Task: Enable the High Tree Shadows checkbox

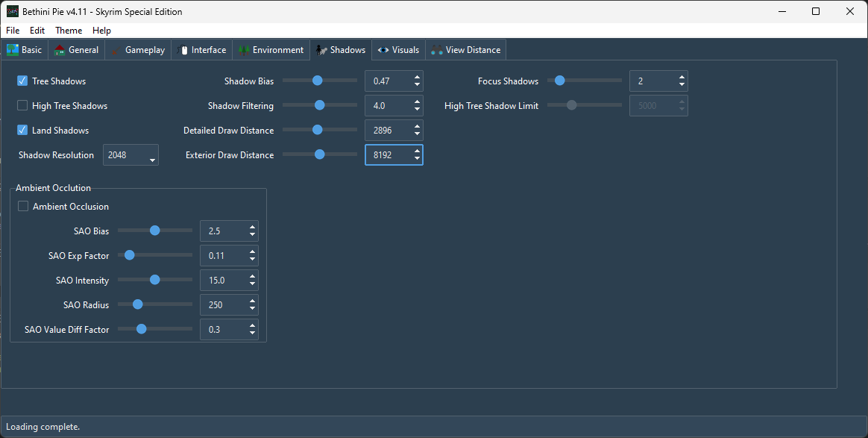Action: pos(22,105)
